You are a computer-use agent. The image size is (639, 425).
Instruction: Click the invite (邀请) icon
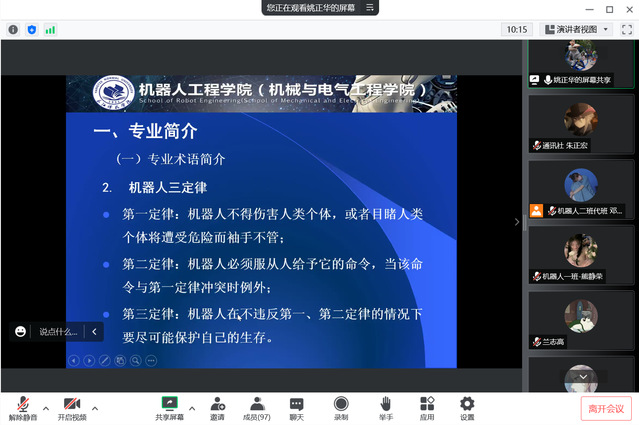click(217, 404)
